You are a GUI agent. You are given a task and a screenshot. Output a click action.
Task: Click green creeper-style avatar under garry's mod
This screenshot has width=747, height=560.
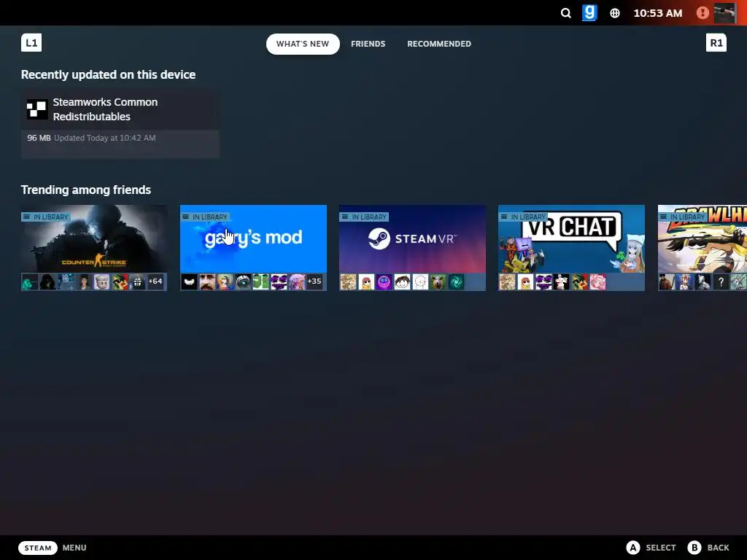click(x=260, y=282)
